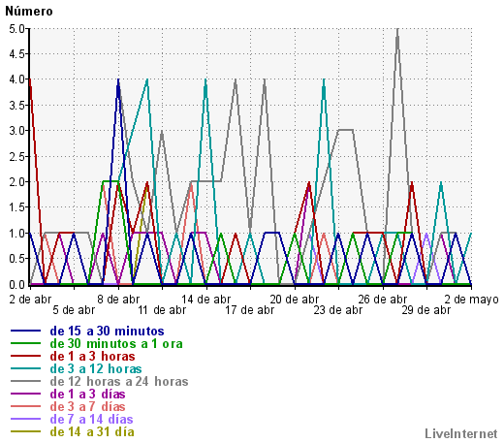The height and width of the screenshot is (443, 504).
Task: Click the teal legend line swatch
Action: click(25, 368)
